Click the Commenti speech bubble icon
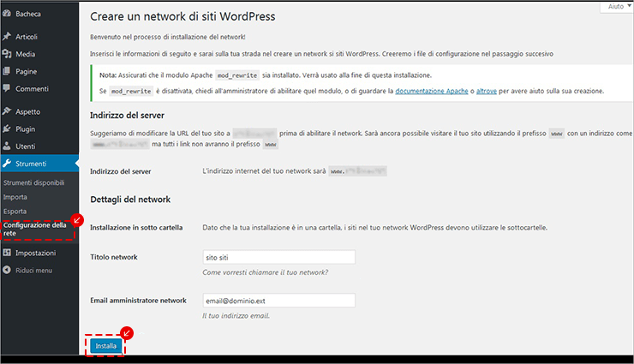634x364 pixels. (x=7, y=88)
